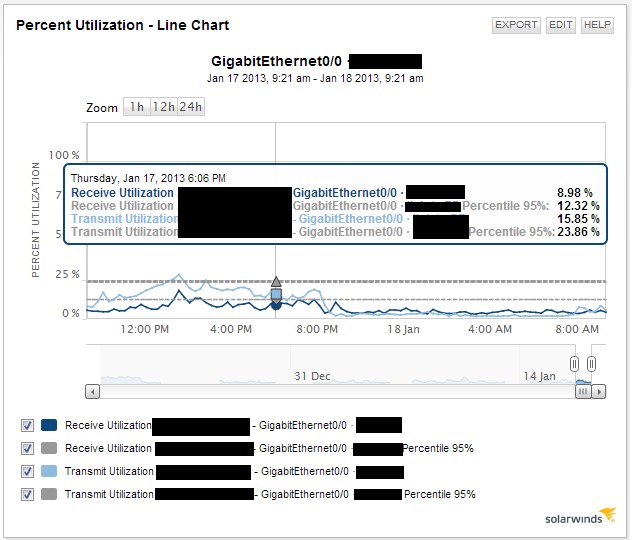This screenshot has height=540, width=632.
Task: Click navigator scrollbar left arrow
Action: pos(93,392)
